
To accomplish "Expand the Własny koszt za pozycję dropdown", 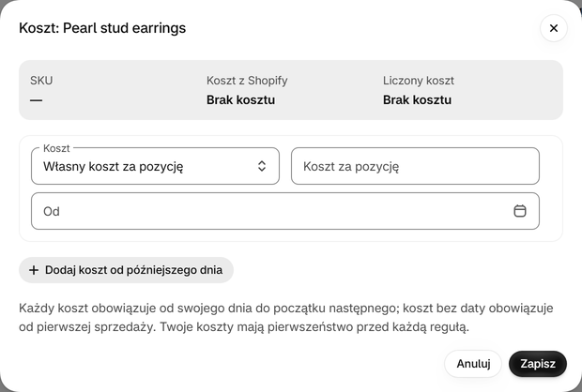I will 155,166.
